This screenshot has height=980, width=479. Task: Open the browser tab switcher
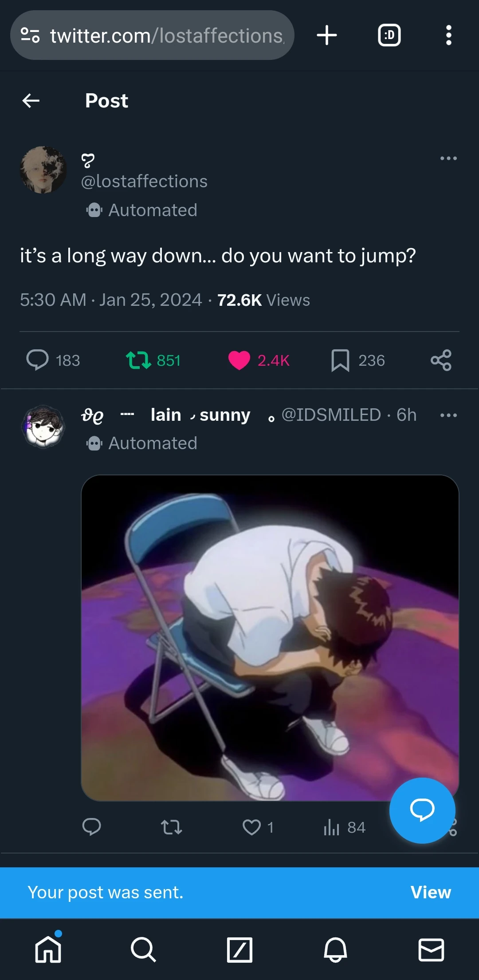click(x=389, y=35)
